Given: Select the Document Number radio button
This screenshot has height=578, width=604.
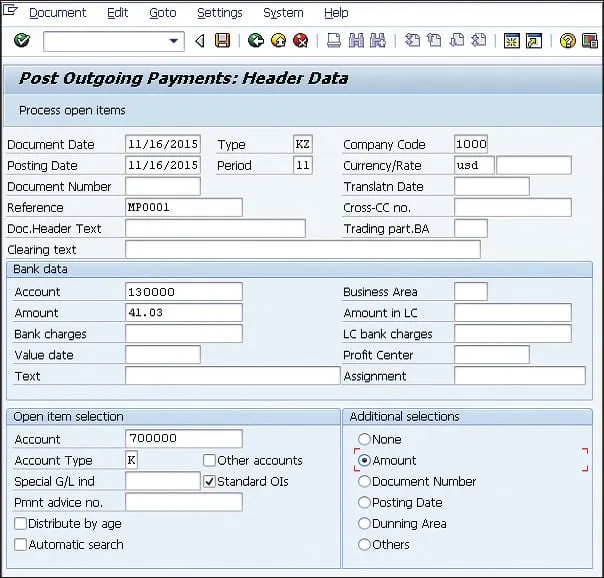Looking at the screenshot, I should (x=364, y=482).
